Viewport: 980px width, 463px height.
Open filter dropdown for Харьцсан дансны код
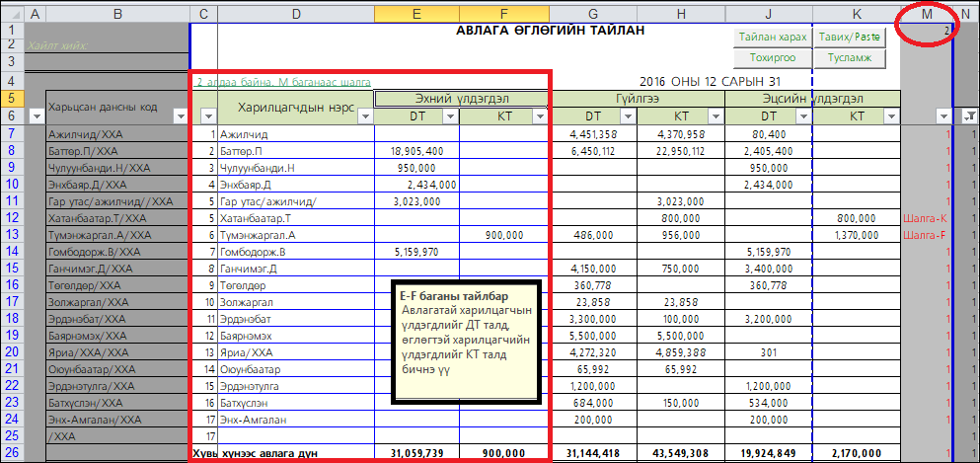[x=180, y=116]
